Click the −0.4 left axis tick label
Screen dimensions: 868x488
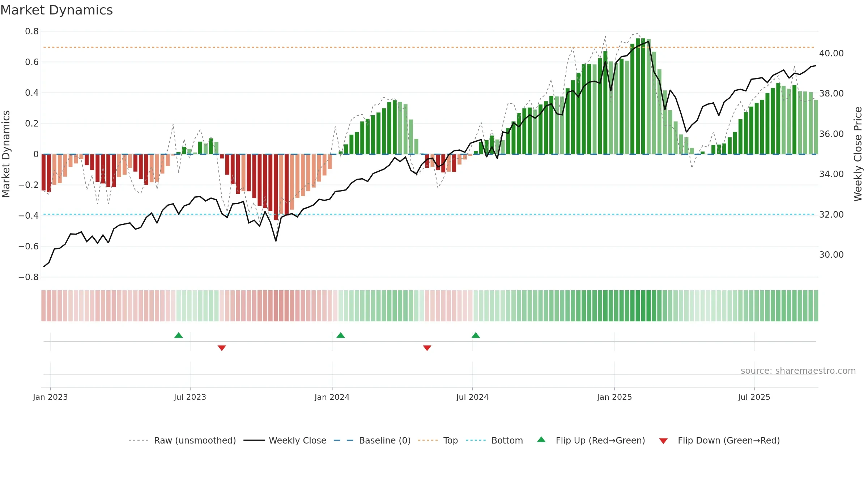tap(29, 216)
